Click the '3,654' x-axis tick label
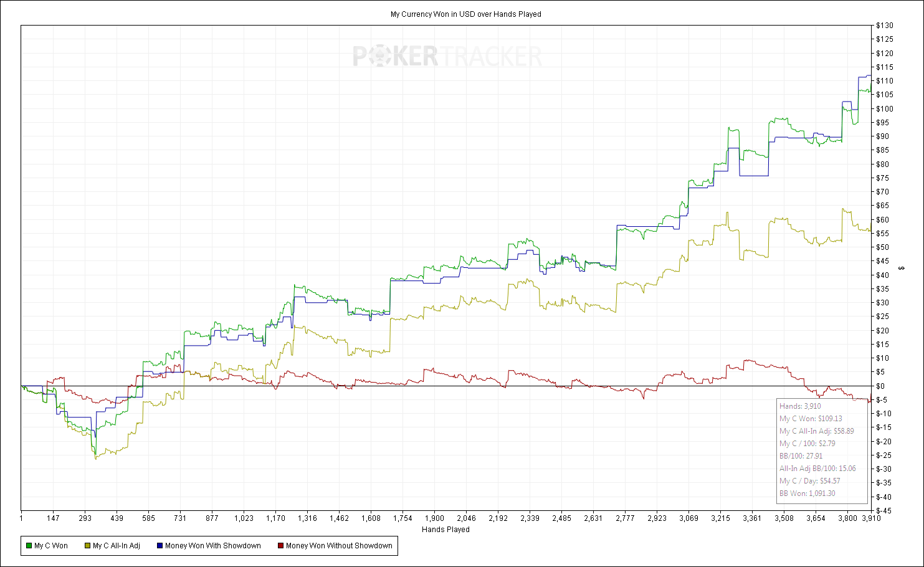 816,518
